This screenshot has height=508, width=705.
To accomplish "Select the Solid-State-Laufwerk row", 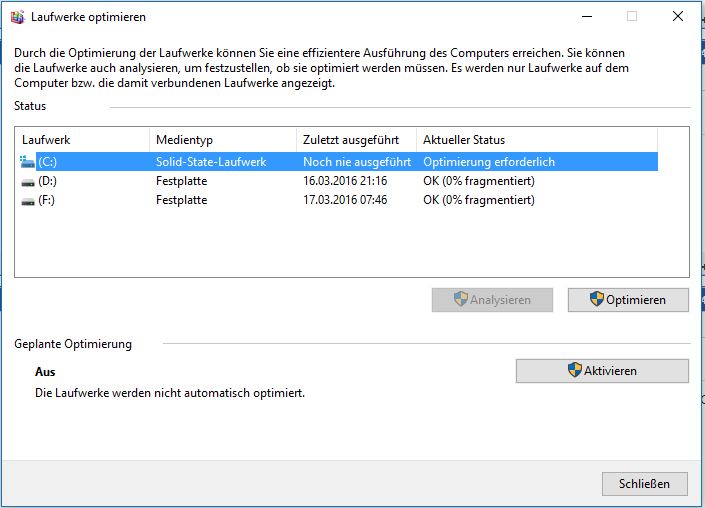I will (339, 162).
